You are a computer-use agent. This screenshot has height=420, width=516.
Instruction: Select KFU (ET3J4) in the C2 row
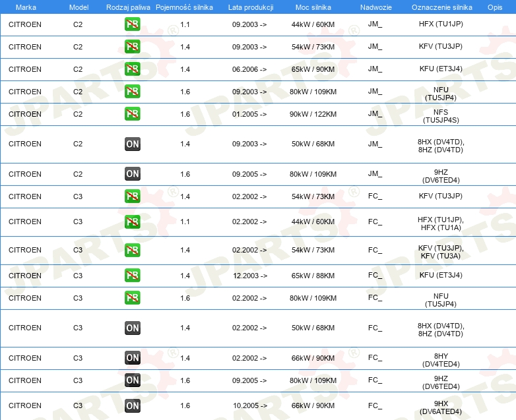point(441,69)
